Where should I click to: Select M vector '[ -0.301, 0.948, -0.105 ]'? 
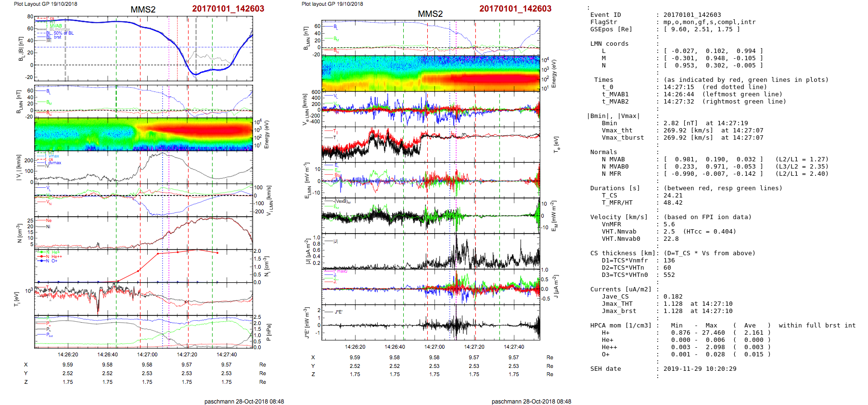[713, 58]
